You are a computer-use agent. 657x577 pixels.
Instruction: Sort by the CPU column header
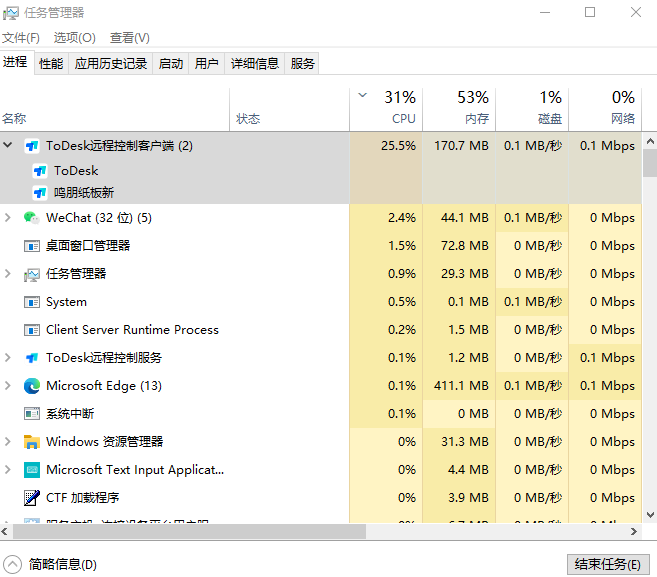click(x=386, y=110)
